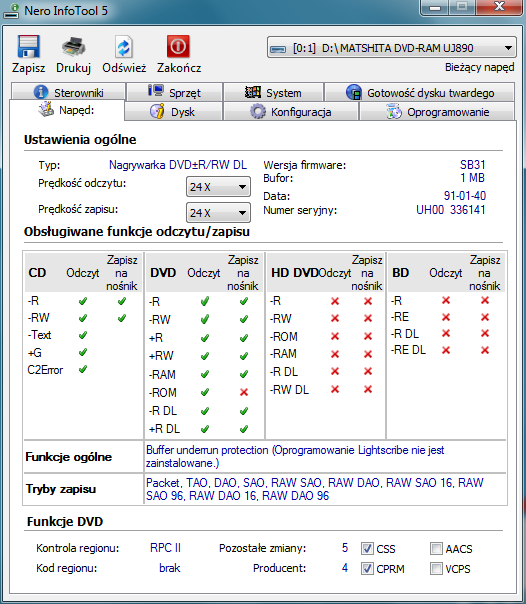Click the Drukuj printer icon
526x604 pixels.
(73, 47)
